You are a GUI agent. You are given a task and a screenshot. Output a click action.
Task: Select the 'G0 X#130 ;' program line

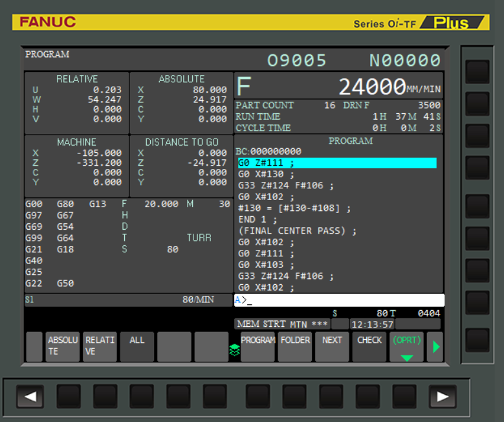[266, 174]
